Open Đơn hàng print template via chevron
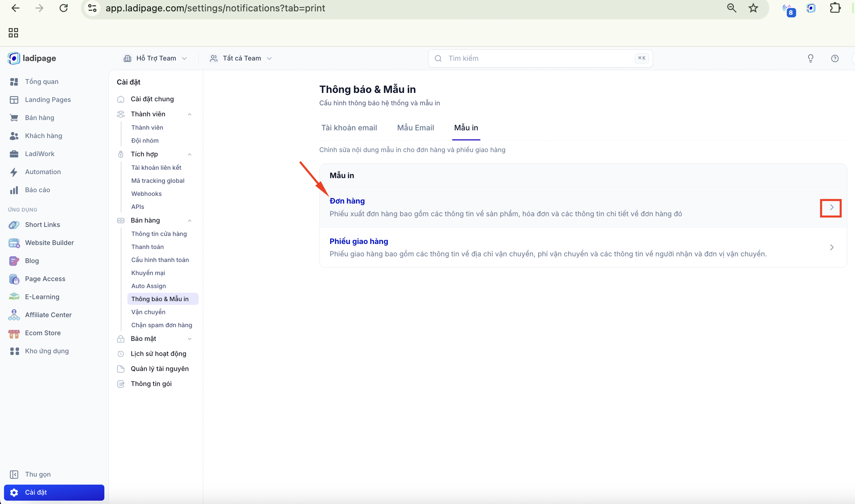This screenshot has width=855, height=504. click(831, 207)
